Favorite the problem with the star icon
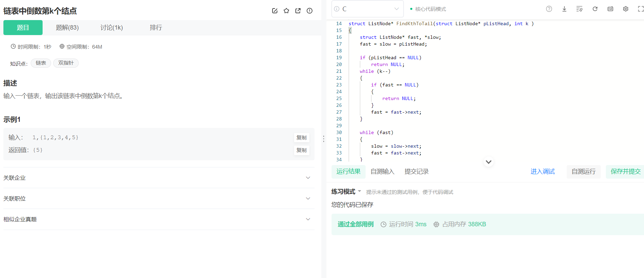Screen dimensions: 644x278 click(286, 11)
